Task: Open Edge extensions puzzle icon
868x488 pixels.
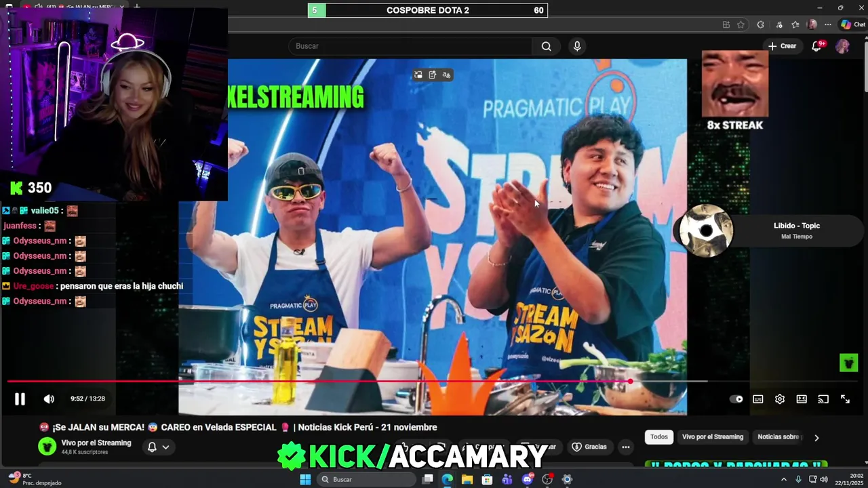Action: pos(760,24)
